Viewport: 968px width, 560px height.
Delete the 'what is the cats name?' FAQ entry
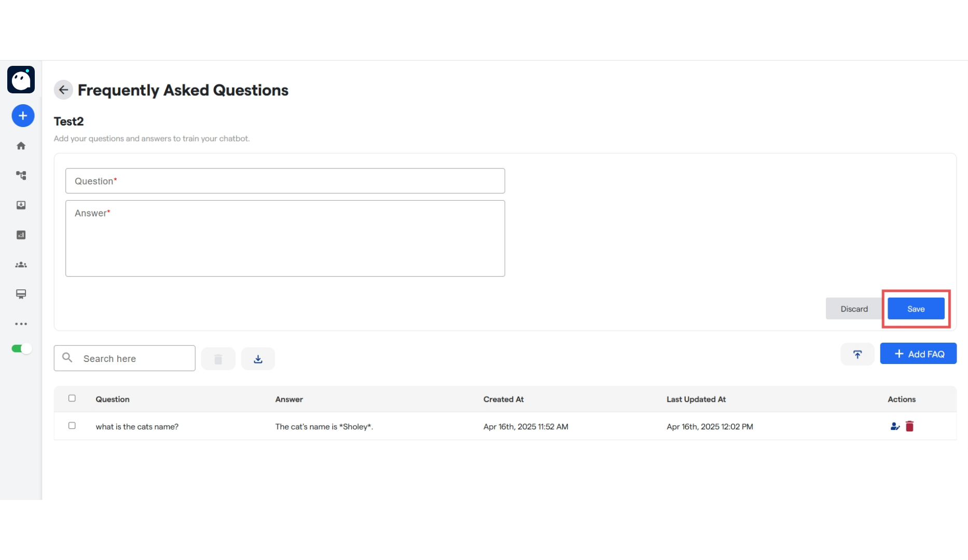tap(909, 426)
